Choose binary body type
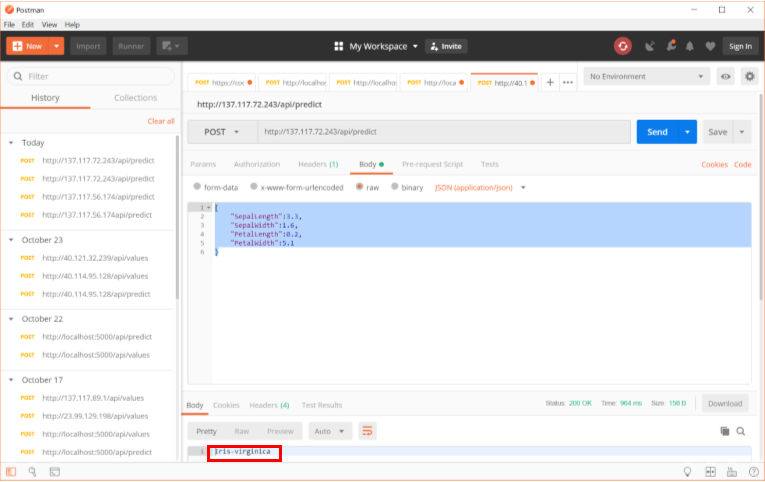The width and height of the screenshot is (765, 482). pyautogui.click(x=407, y=187)
